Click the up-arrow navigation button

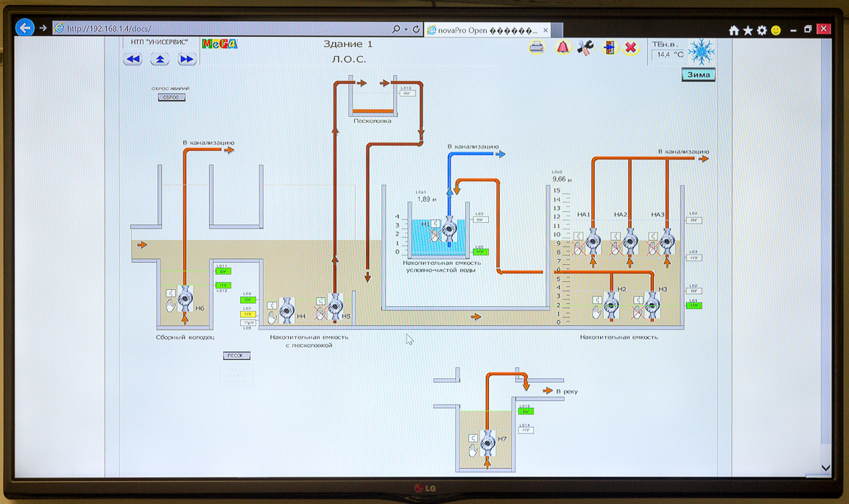(x=160, y=59)
